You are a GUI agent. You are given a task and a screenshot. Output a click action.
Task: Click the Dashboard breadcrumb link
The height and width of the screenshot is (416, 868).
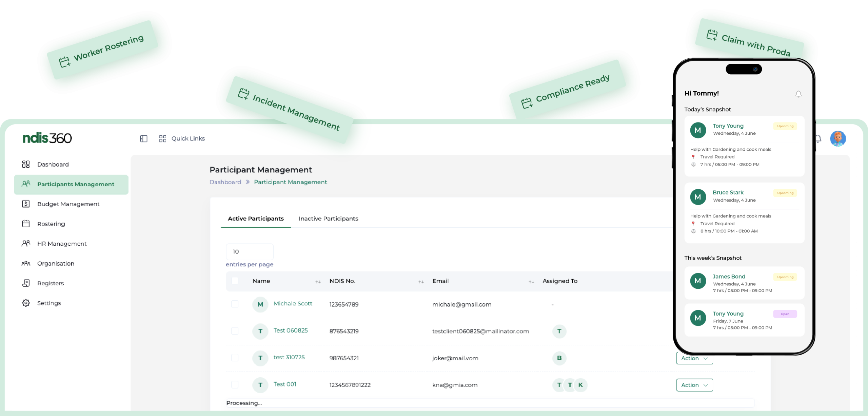click(x=225, y=182)
